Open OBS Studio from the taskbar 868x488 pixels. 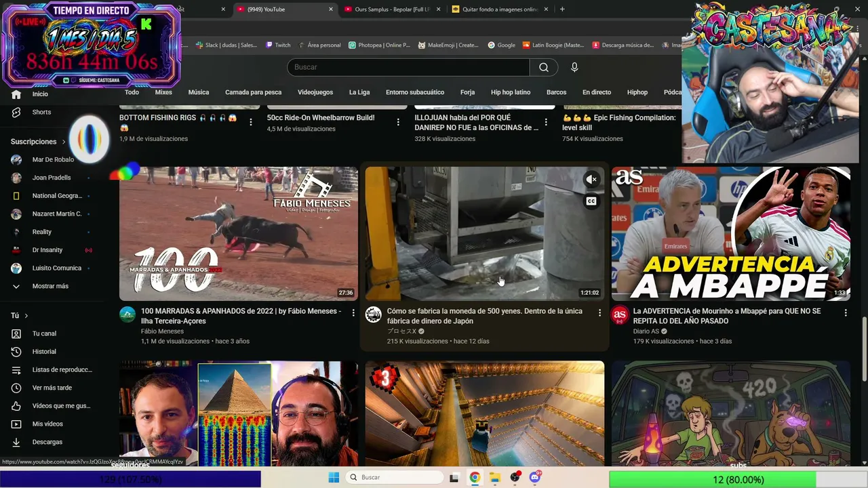pyautogui.click(x=515, y=477)
